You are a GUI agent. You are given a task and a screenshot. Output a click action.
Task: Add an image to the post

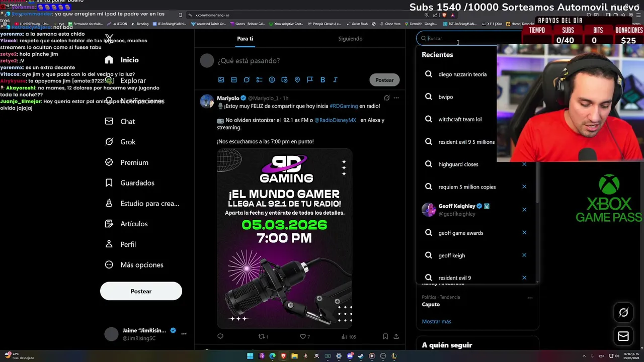point(221,80)
